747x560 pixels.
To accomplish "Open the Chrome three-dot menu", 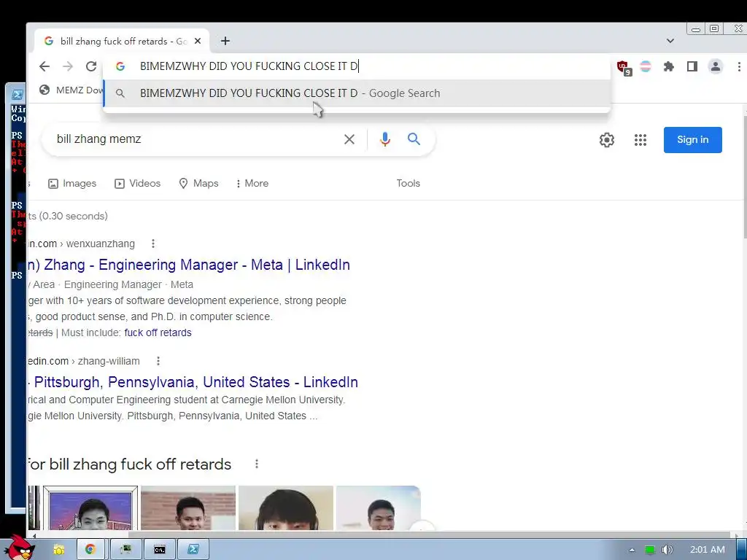I will 739,66.
